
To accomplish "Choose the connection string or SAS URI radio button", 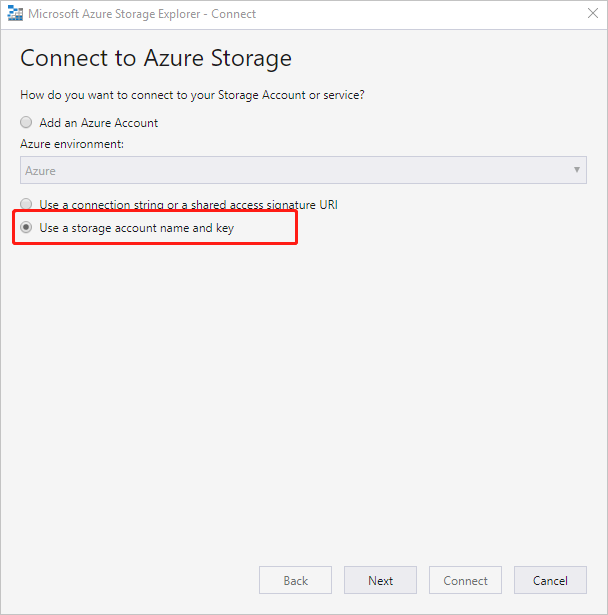I will pyautogui.click(x=26, y=204).
